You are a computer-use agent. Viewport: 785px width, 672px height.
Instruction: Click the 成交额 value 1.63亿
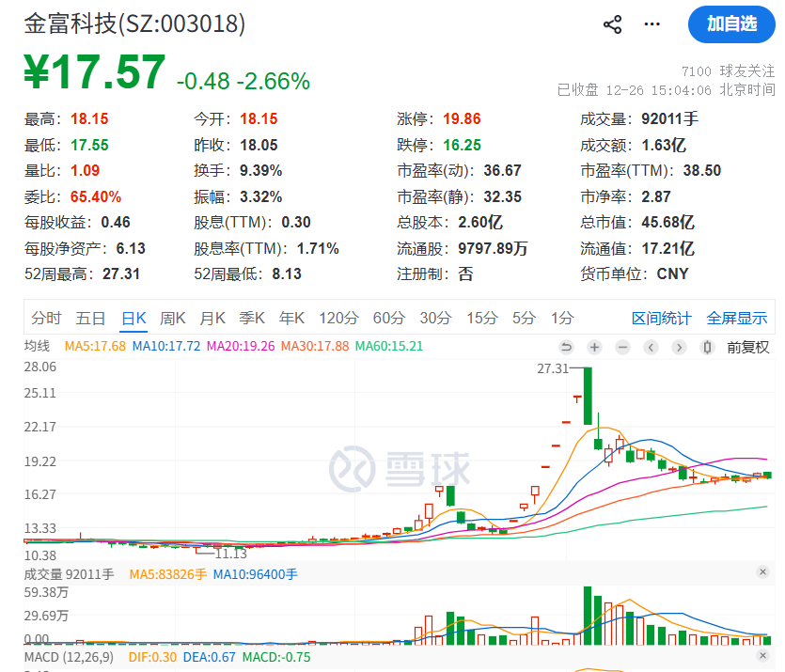click(664, 145)
